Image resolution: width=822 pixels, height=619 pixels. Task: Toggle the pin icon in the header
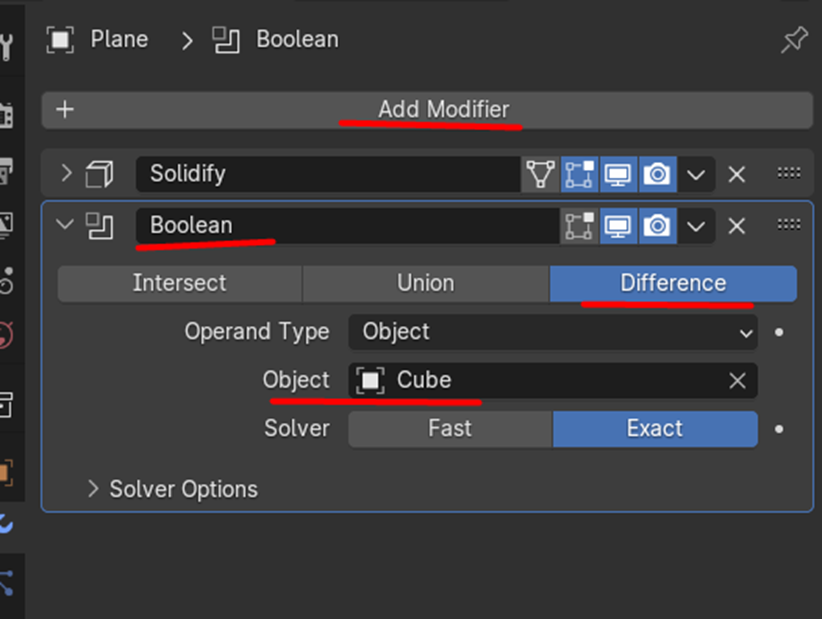click(x=794, y=40)
